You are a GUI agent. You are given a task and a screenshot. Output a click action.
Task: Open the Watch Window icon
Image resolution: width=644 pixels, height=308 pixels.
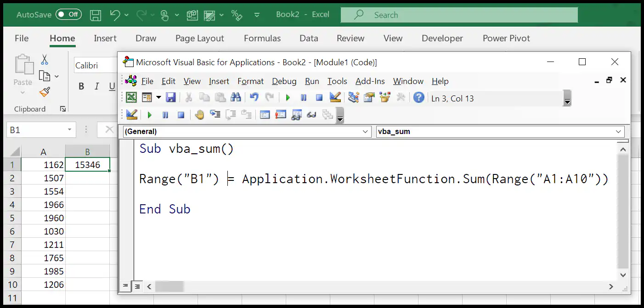(296, 115)
